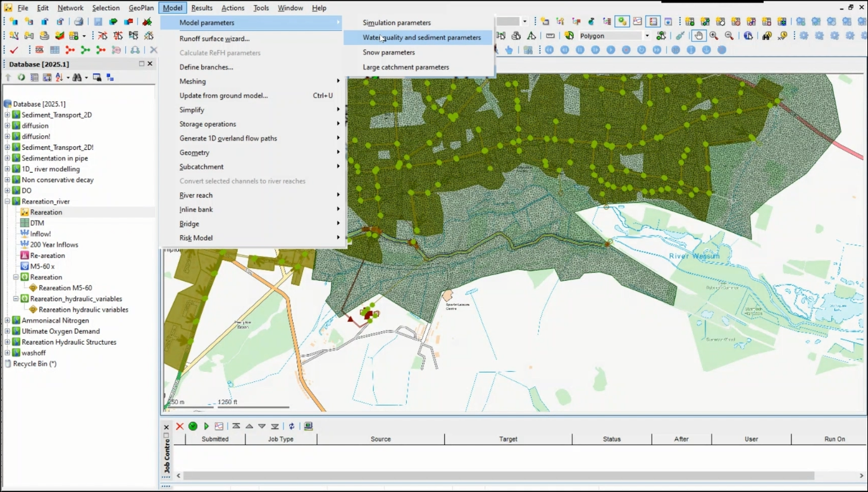Open the Polygon selection type dropdown
The height and width of the screenshot is (492, 868).
[647, 35]
